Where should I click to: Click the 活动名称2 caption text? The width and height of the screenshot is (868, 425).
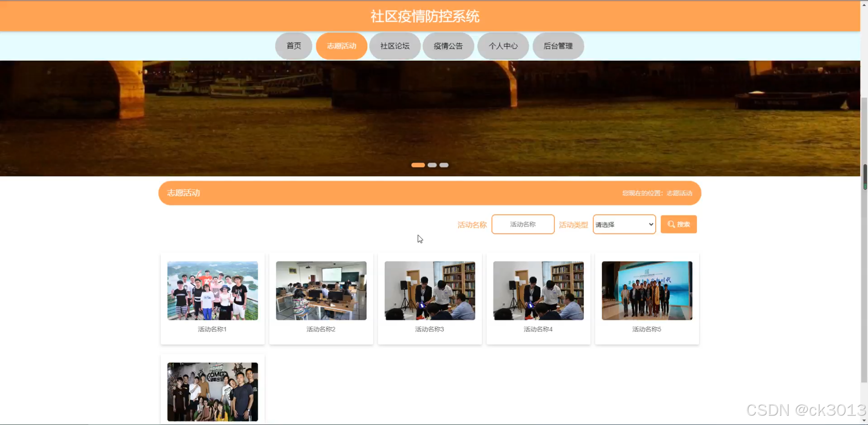click(x=321, y=329)
